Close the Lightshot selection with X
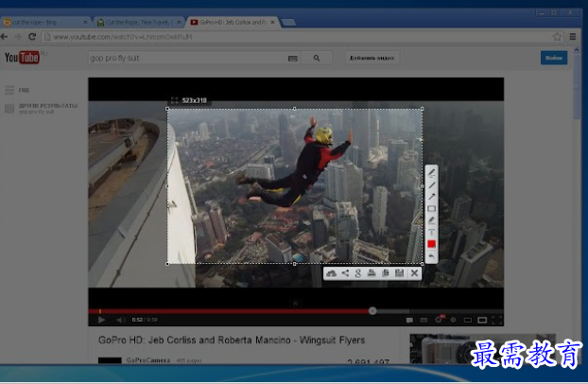The image size is (588, 384). pyautogui.click(x=414, y=273)
